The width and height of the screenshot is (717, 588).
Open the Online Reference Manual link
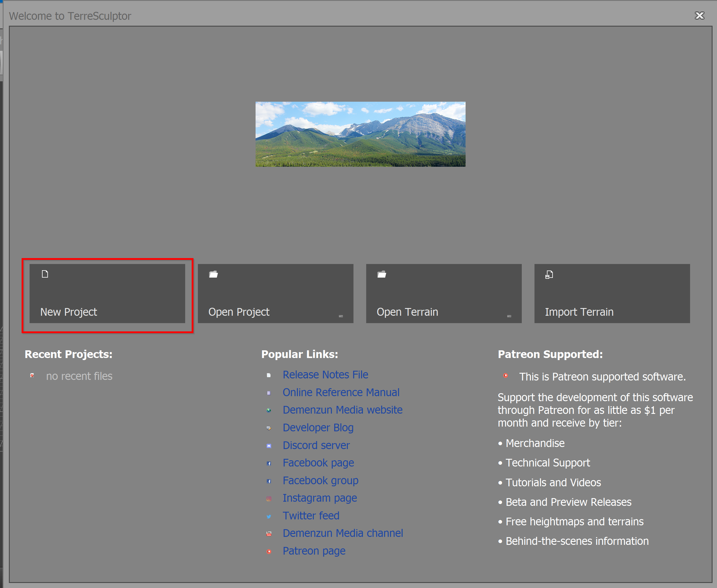341,392
